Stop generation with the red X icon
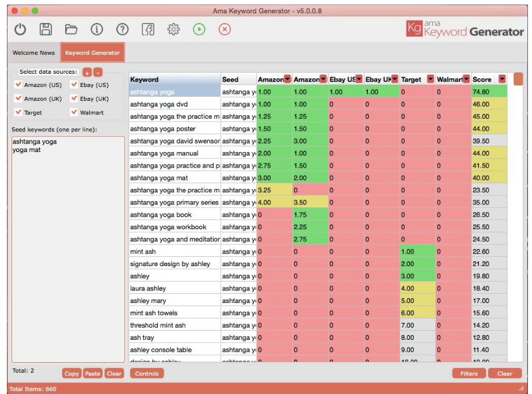The width and height of the screenshot is (532, 394). pyautogui.click(x=225, y=29)
